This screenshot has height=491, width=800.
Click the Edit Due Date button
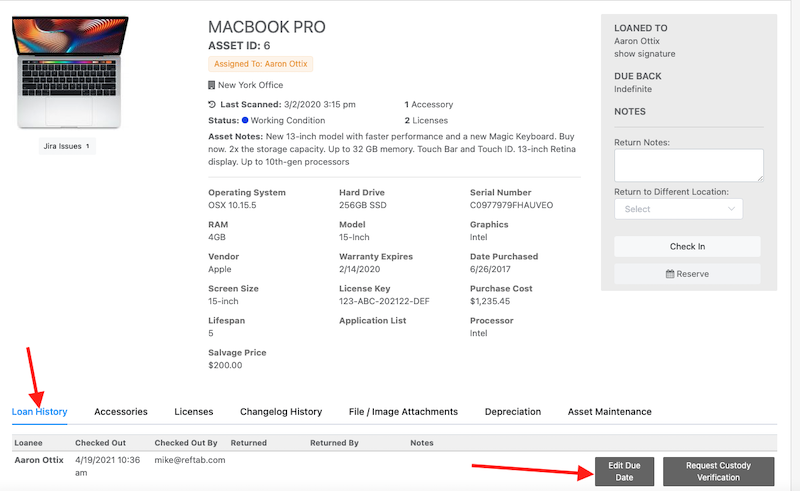point(624,471)
